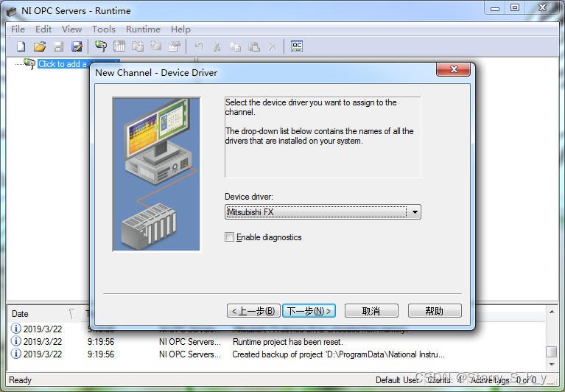This screenshot has width=565, height=392.
Task: Open the Edit menu
Action: (43, 29)
